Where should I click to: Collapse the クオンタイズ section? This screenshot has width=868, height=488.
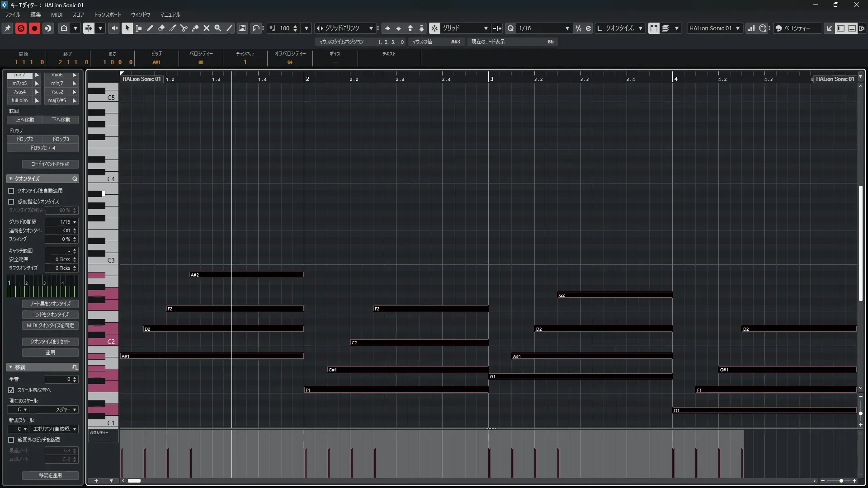point(10,179)
